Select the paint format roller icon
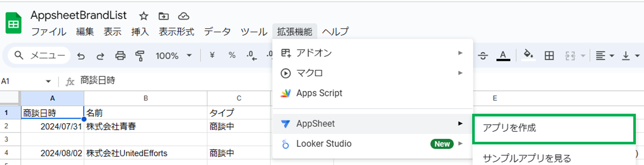Image resolution: width=644 pixels, height=165 pixels. pos(140,56)
